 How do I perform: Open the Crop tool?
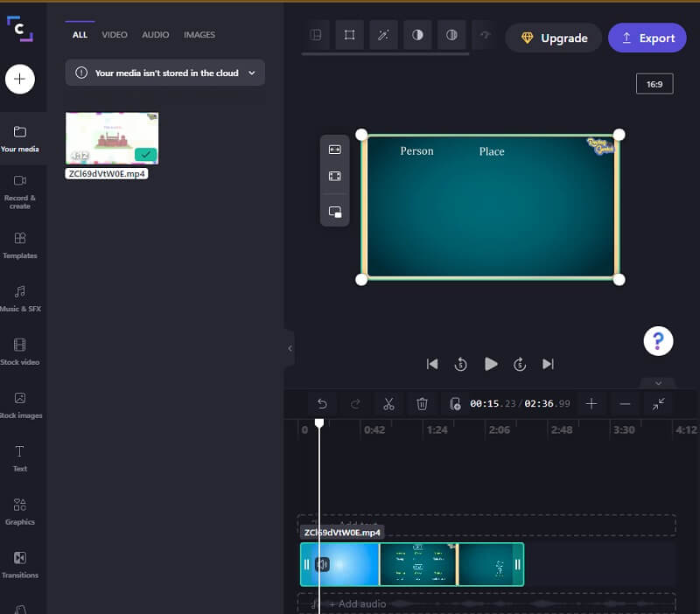[349, 37]
